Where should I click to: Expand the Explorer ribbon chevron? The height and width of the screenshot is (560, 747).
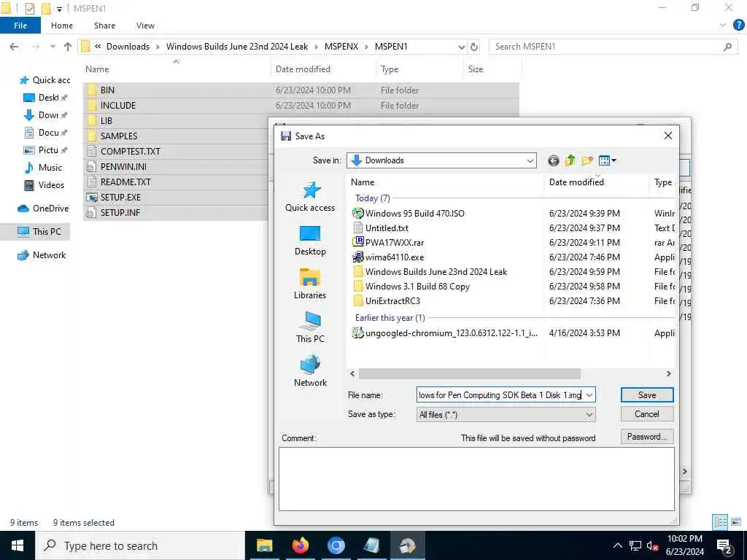[x=723, y=26]
